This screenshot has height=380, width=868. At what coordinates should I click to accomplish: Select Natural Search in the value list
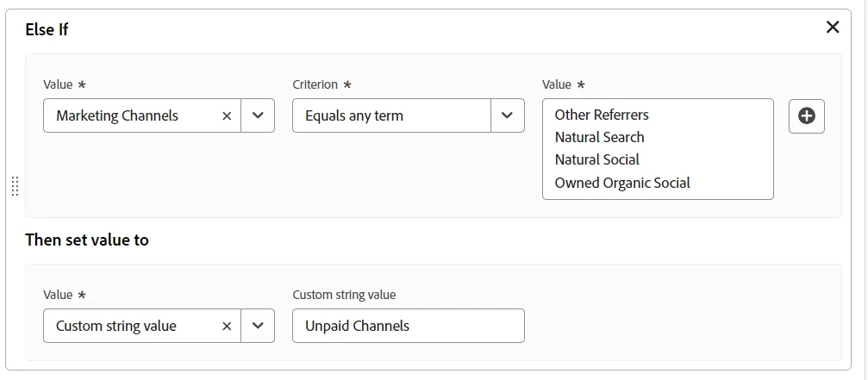pos(599,137)
